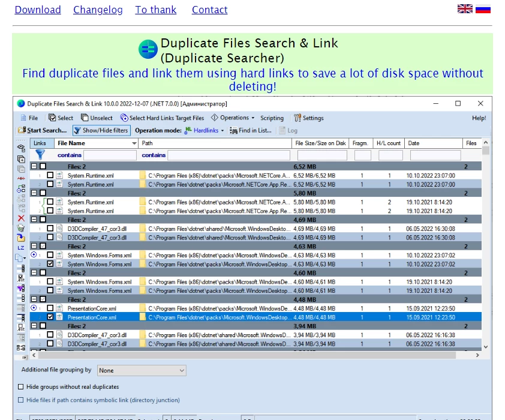Screen dimensions: 505x420
Task: Collapse the 6,52 MB group
Action: point(34,166)
